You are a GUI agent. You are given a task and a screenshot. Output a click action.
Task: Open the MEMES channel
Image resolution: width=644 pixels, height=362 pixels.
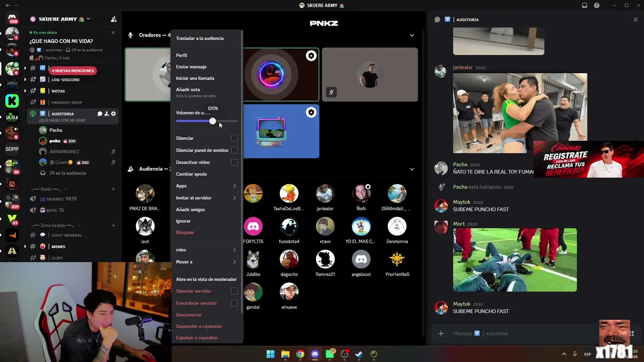(x=58, y=247)
